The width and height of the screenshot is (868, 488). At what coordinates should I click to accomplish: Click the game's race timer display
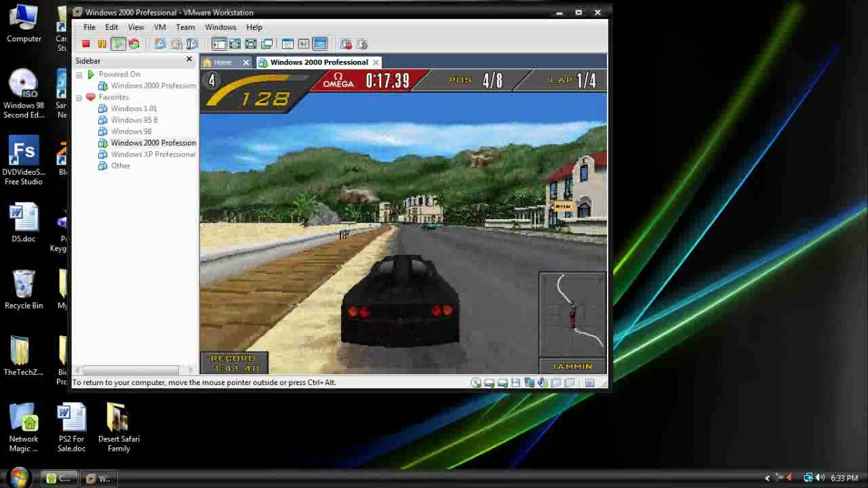(x=387, y=81)
